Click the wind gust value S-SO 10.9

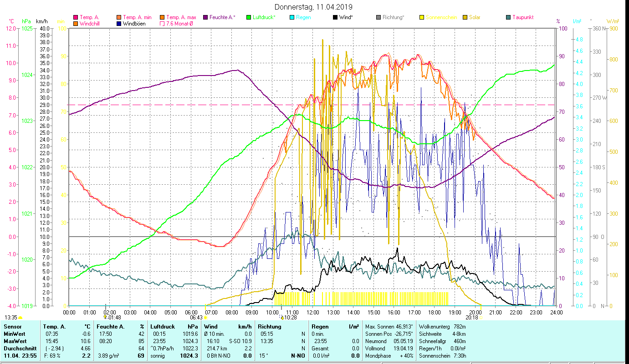click(x=240, y=341)
